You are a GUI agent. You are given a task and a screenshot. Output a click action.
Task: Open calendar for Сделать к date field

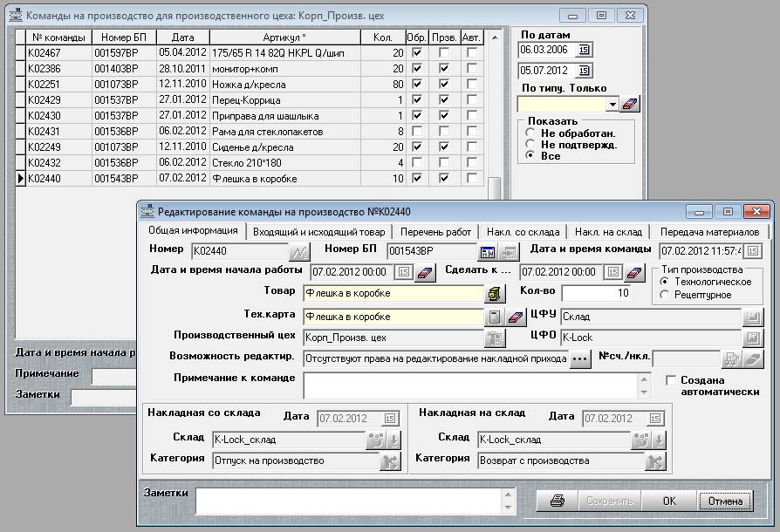(x=612, y=272)
